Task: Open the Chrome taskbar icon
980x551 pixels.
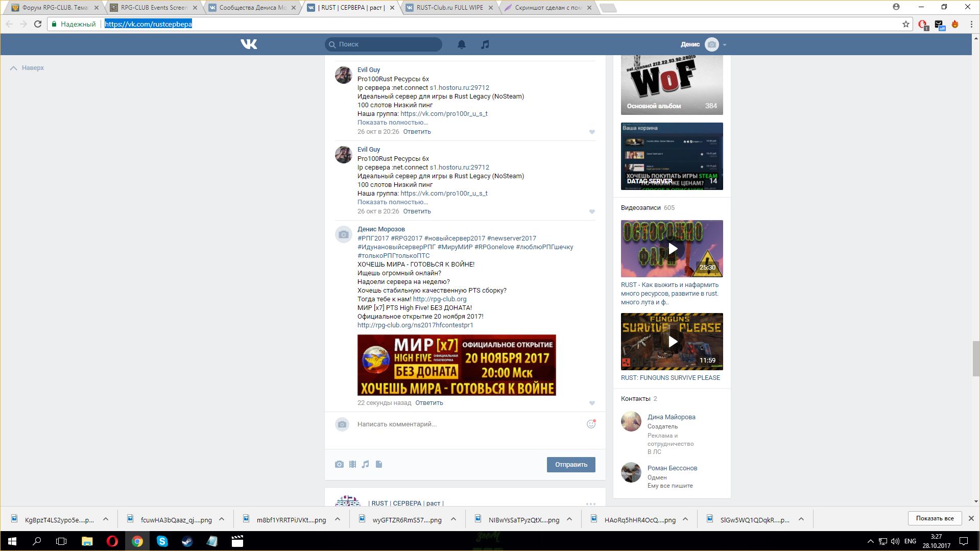Action: tap(137, 541)
